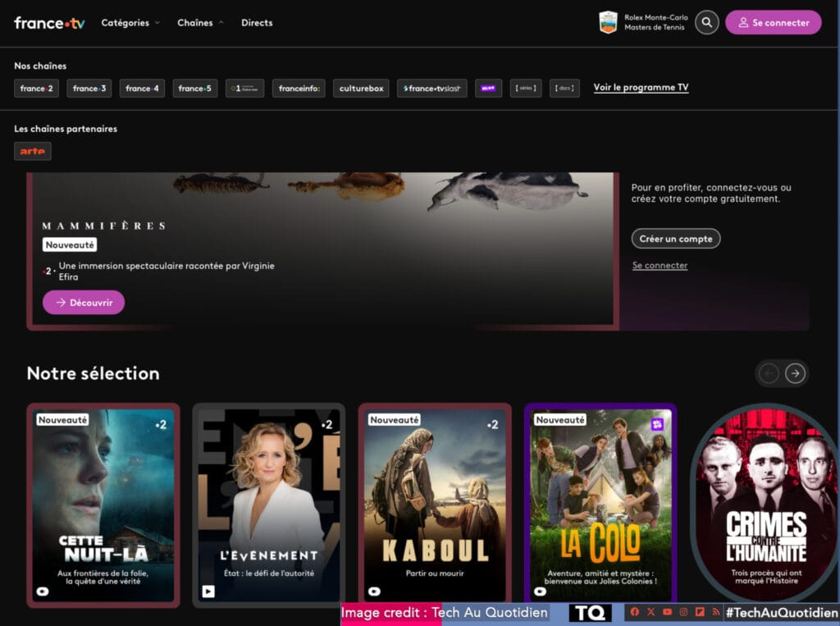Open the L'Événement poster
This screenshot has width=840, height=626.
coord(269,505)
